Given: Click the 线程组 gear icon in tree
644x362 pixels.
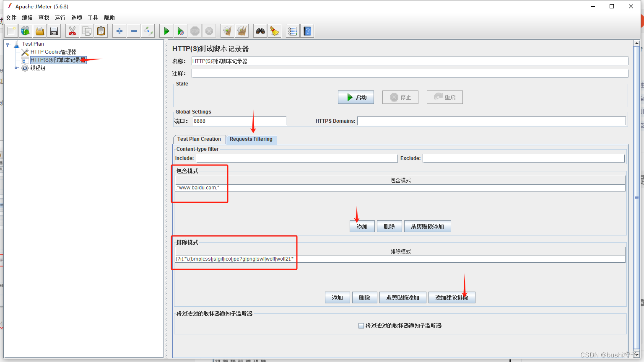Looking at the screenshot, I should click(25, 68).
